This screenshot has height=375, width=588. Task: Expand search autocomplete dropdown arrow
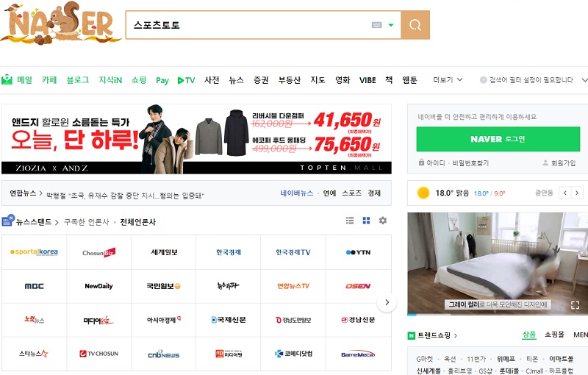pyautogui.click(x=391, y=25)
